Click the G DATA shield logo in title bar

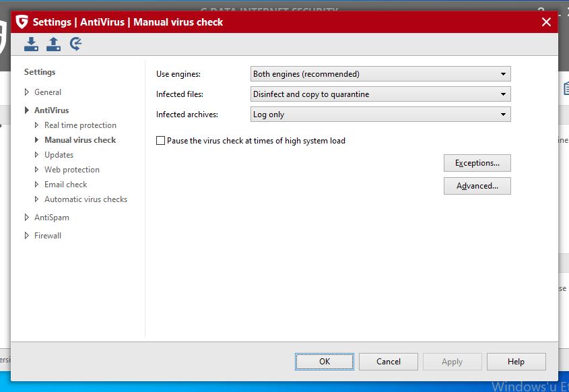tap(22, 22)
